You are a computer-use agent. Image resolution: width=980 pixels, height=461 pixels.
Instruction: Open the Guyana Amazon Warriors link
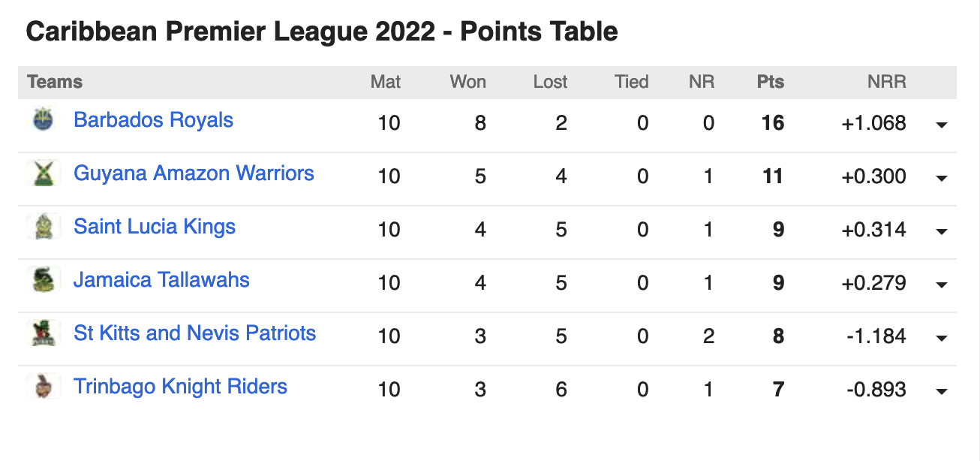194,173
